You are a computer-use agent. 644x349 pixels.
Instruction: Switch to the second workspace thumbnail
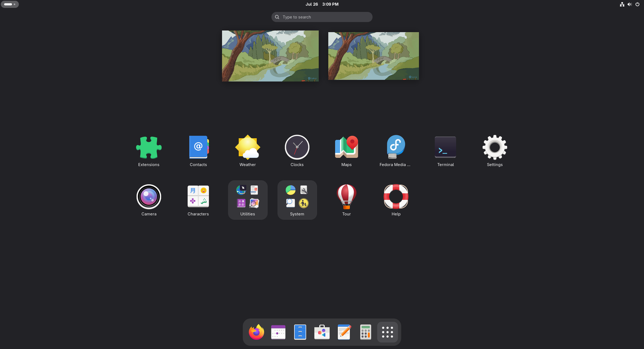pos(374,56)
